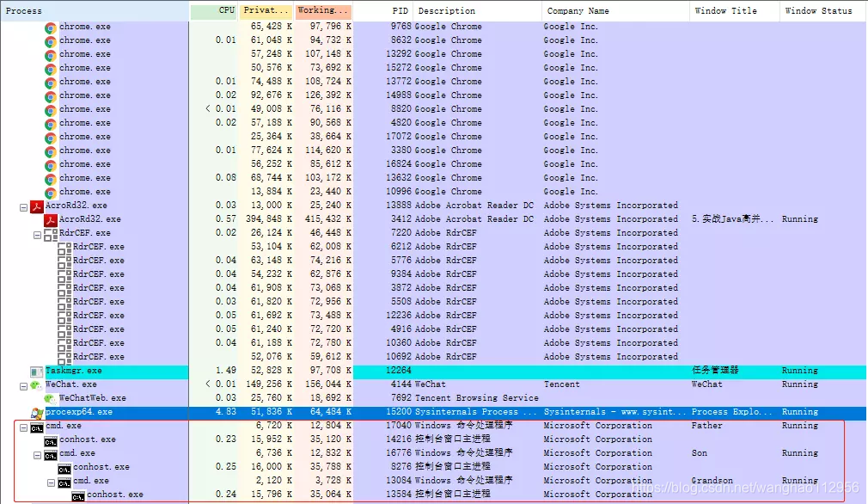Click the 任务管理器 window title cell

715,370
